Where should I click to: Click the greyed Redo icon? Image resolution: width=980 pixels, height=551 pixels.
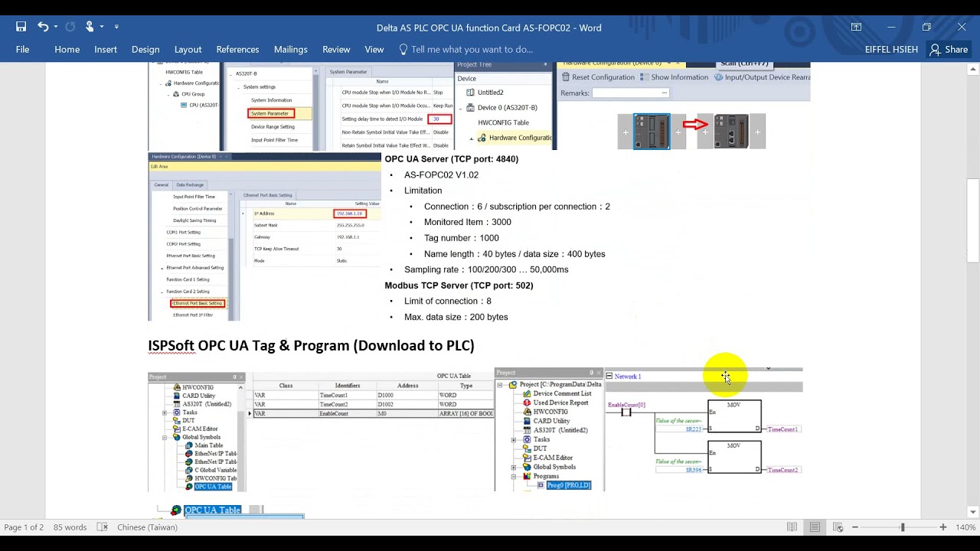coord(70,27)
